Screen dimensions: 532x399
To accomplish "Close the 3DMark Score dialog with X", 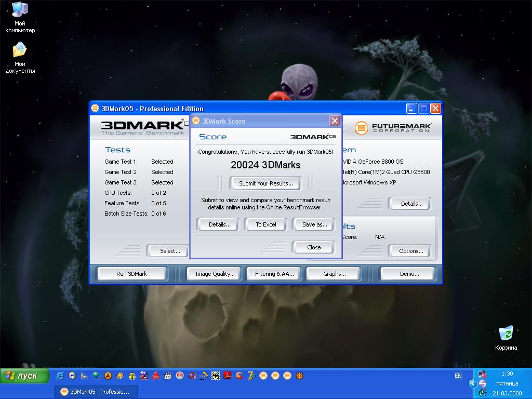I will coord(335,121).
